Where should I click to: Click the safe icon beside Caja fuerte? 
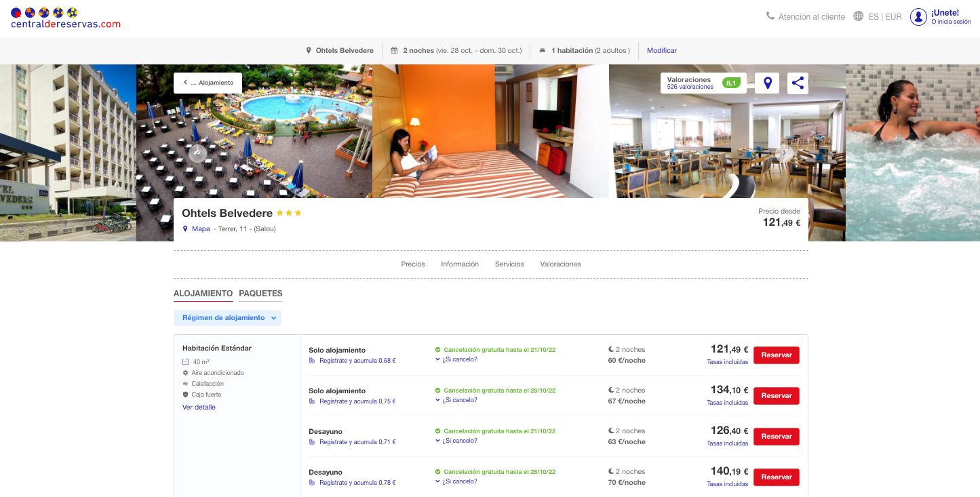(186, 395)
